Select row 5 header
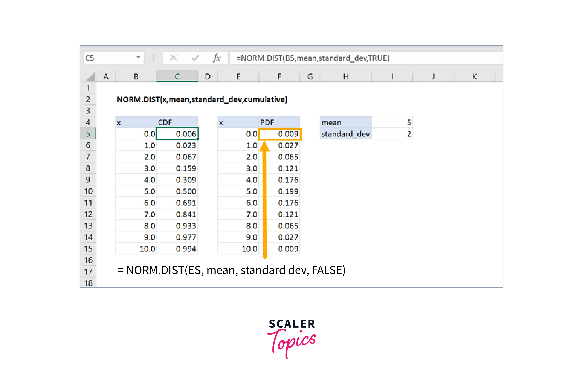This screenshot has width=583, height=392. point(88,134)
